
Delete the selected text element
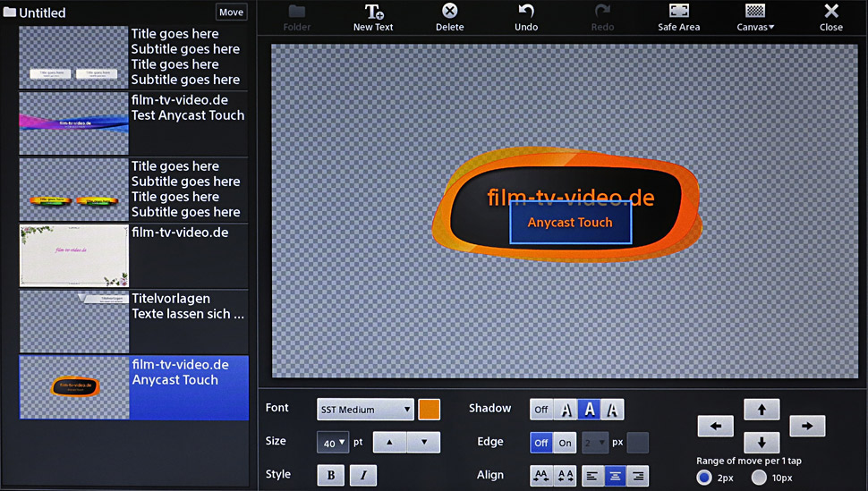pos(449,17)
